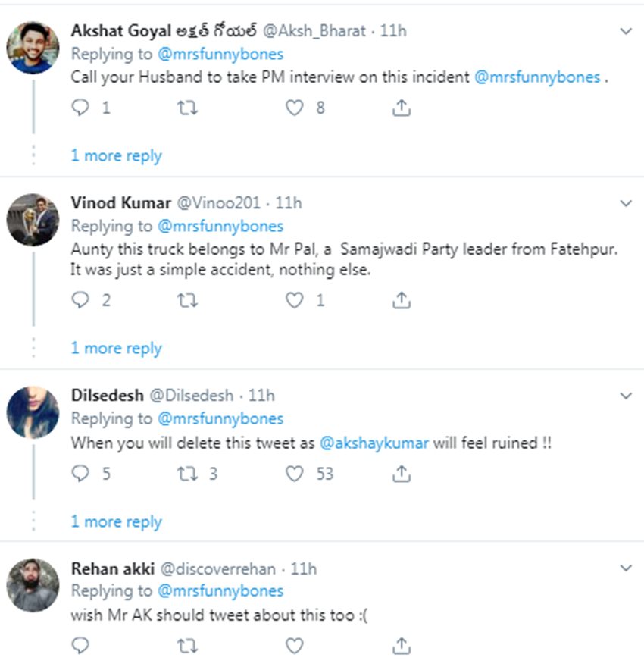
Task: Open @mrsfunnybones link in Rehan akki's reply
Action: pos(220,590)
